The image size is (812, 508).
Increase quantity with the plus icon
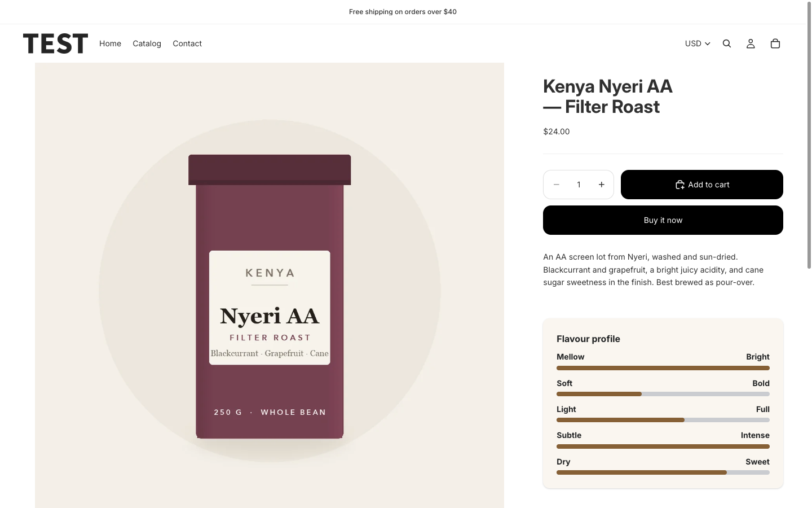coord(602,185)
